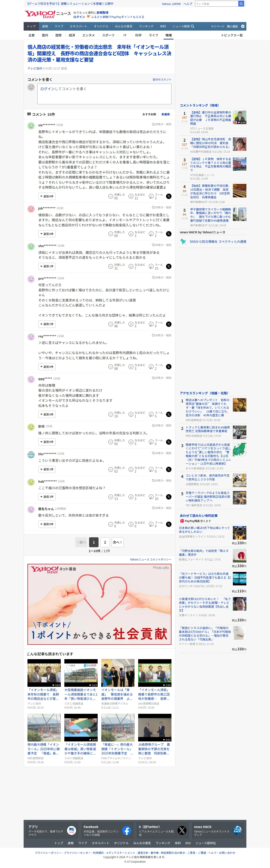Share roy******** comment on X
Viewport: 270px width, 868px height.
pos(169,367)
